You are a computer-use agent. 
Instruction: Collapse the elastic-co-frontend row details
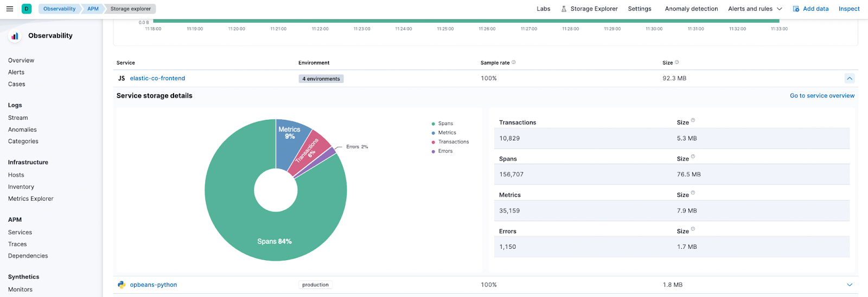(x=850, y=79)
